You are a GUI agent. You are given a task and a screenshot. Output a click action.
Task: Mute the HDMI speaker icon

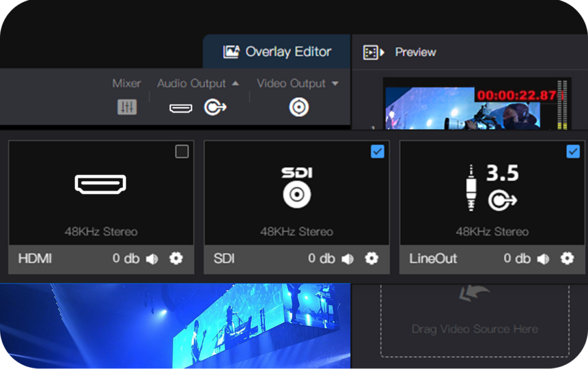[x=152, y=259]
